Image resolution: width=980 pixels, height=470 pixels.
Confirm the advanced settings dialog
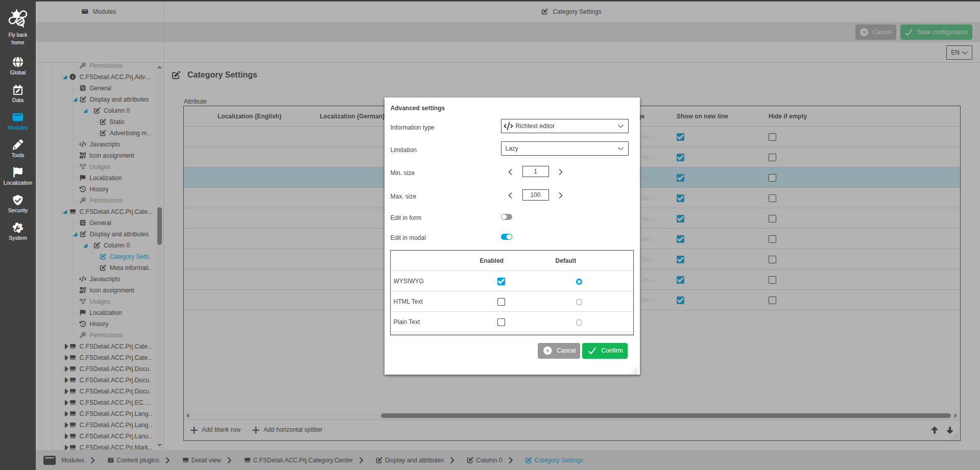click(x=605, y=351)
